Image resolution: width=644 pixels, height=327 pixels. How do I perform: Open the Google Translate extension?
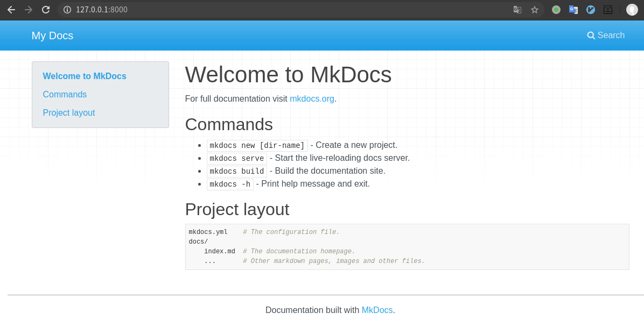[x=573, y=10]
